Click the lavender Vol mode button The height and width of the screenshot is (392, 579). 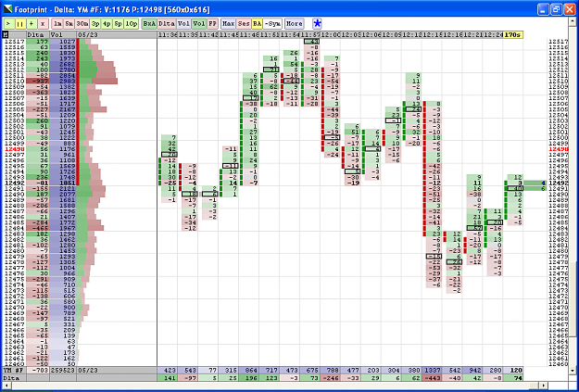coord(183,24)
